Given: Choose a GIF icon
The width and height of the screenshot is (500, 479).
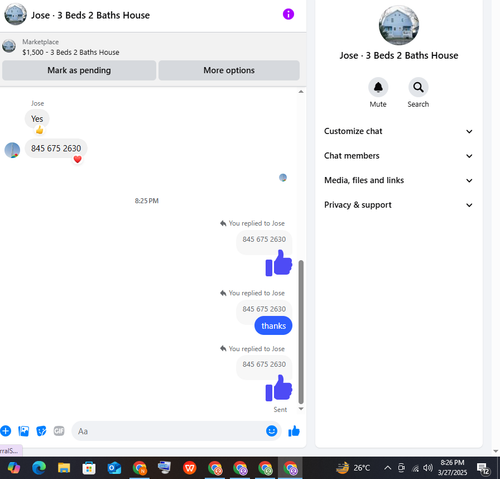Looking at the screenshot, I should tap(59, 431).
